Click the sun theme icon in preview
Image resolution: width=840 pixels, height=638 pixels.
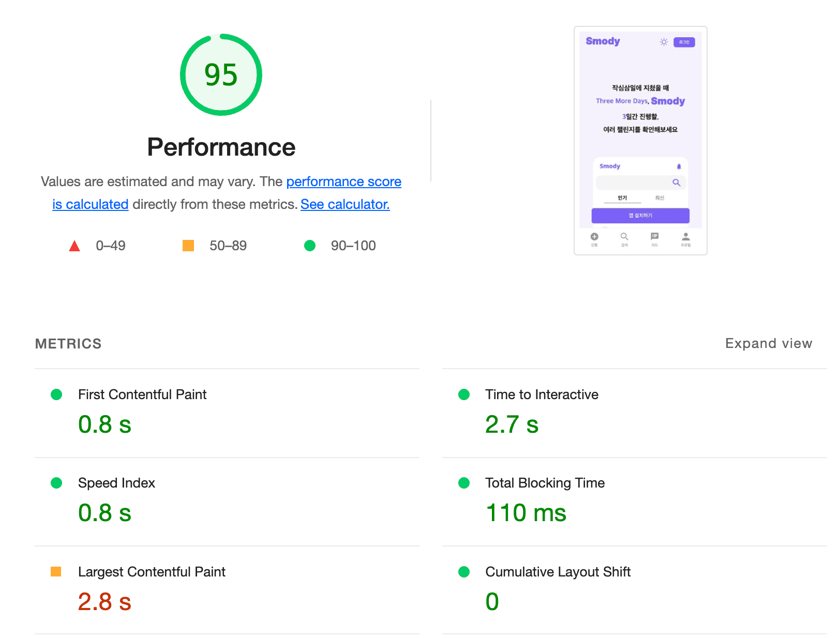(x=664, y=42)
